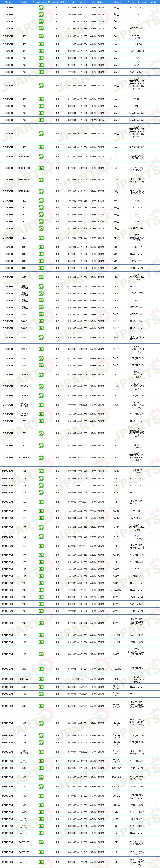Select the '30kW / 41KM' power cell
This screenshot has width=160, height=868.
click(x=97, y=22)
